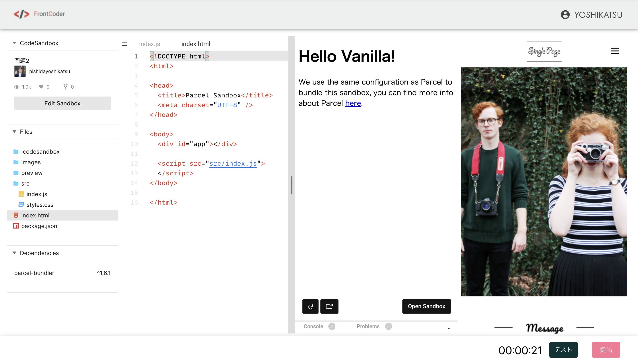Click the div id app line

[x=197, y=144]
